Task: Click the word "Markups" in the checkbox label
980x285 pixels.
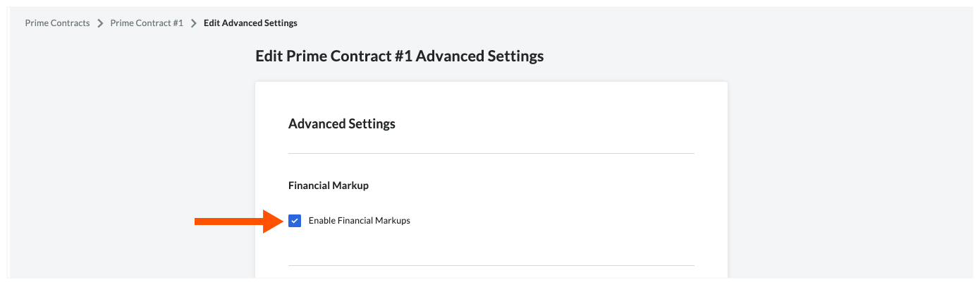Action: (x=393, y=221)
